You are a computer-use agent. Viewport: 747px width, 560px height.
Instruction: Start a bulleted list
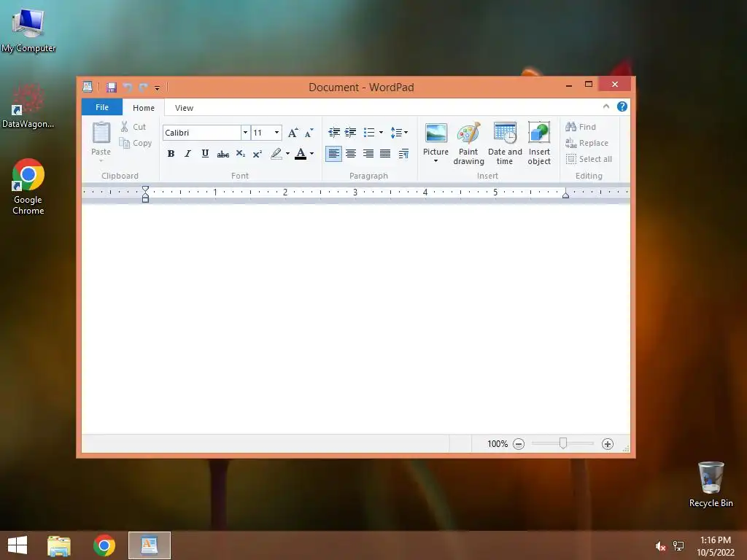369,133
